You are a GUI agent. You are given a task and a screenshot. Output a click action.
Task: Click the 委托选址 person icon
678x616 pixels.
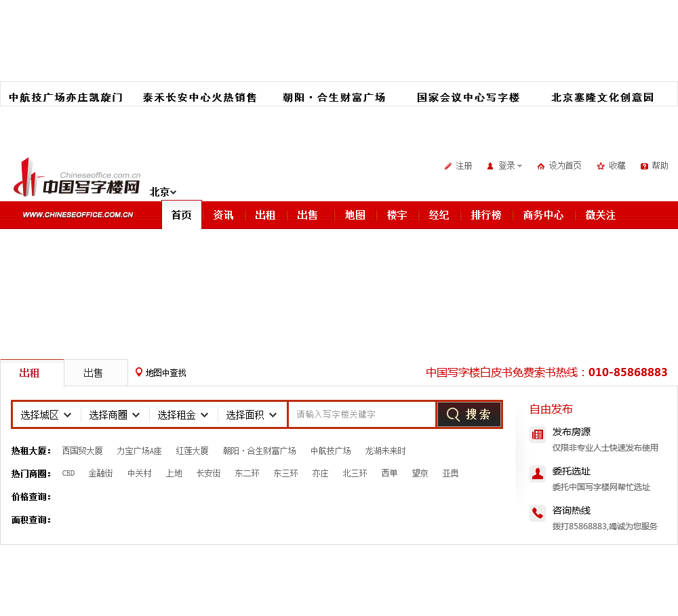538,474
